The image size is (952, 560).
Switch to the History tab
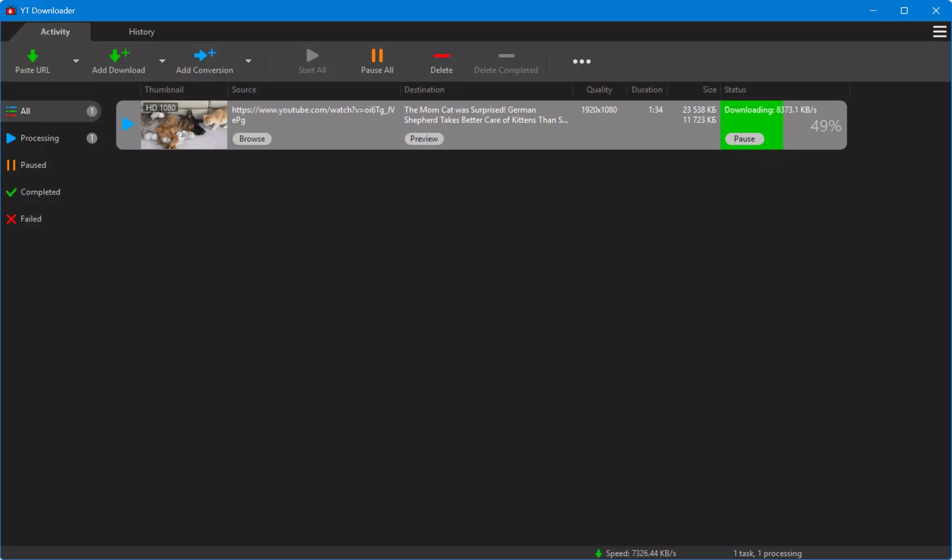142,32
